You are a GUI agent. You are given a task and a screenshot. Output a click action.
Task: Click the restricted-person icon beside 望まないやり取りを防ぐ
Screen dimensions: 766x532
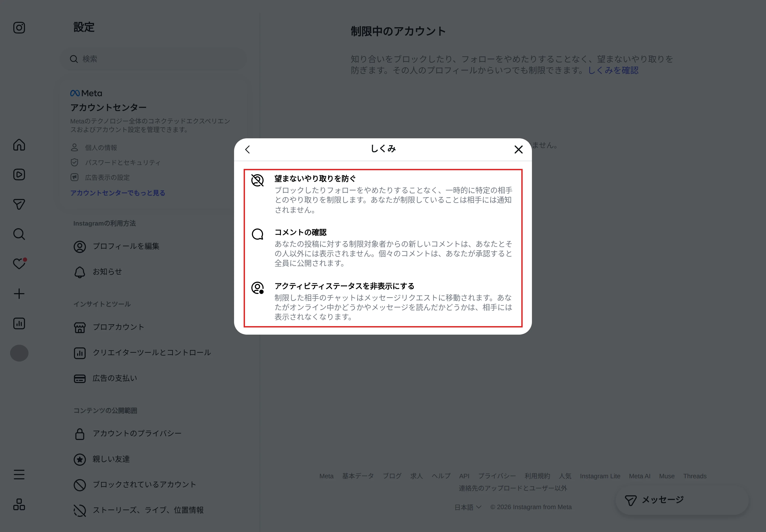click(257, 180)
